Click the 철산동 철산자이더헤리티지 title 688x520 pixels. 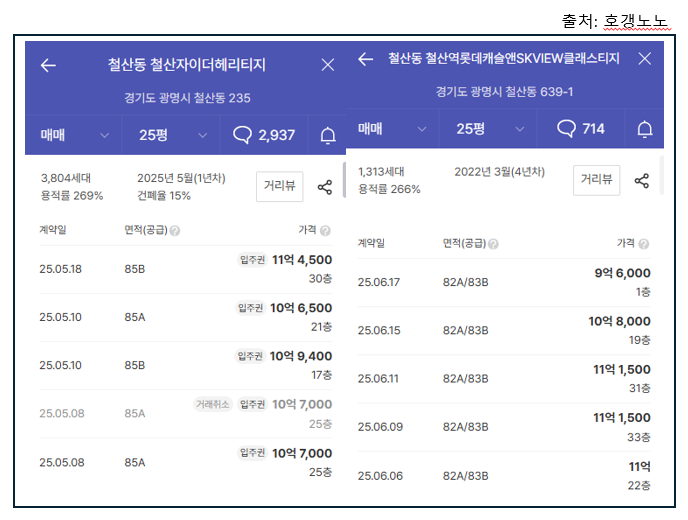(187, 65)
